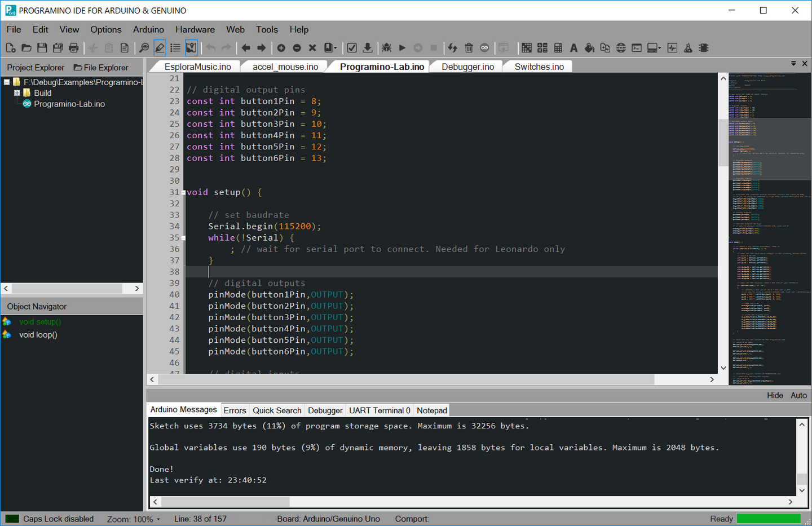Run the sketch with the play icon

coord(401,48)
